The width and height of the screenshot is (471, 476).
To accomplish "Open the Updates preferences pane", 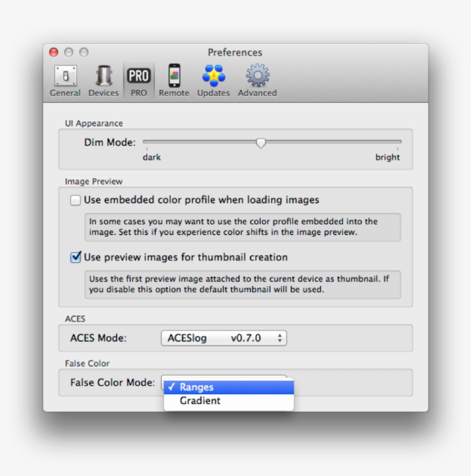I will click(x=213, y=81).
